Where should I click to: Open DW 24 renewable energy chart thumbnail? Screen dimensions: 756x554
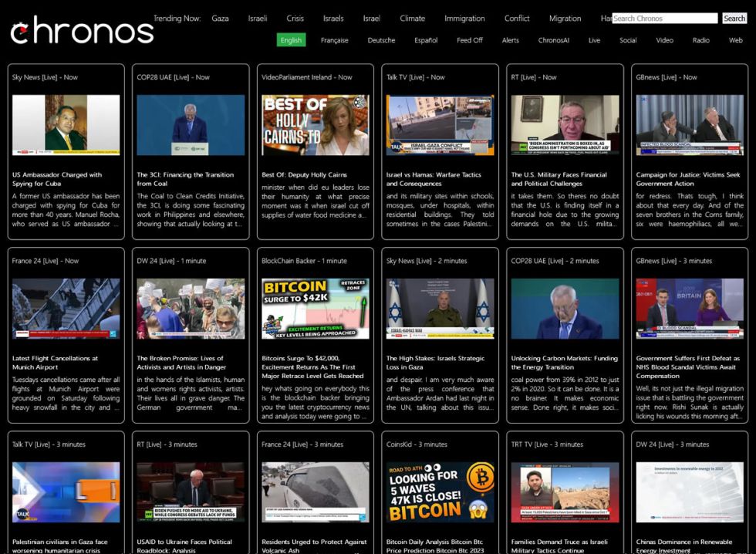[x=690, y=492]
